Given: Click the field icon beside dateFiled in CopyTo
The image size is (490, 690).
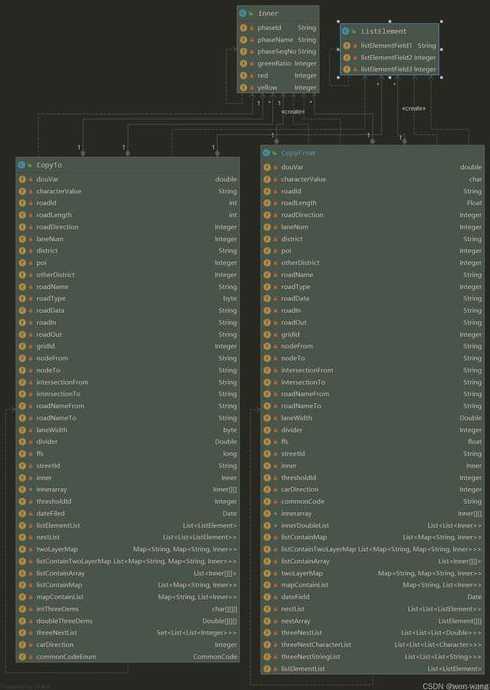Looking at the screenshot, I should coord(22,513).
